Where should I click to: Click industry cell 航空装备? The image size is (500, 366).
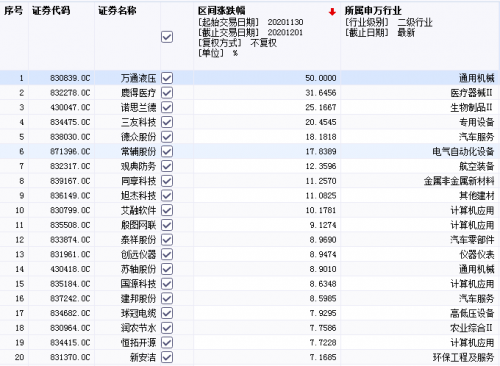pos(477,166)
